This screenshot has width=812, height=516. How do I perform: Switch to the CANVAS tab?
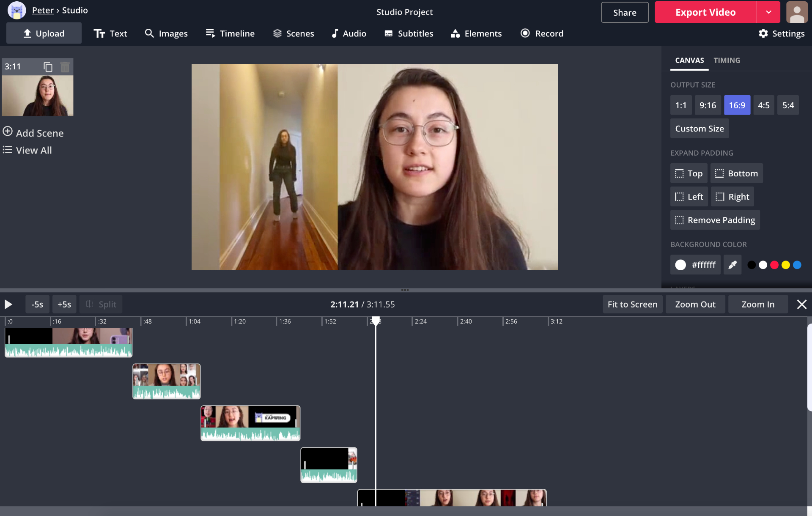689,60
